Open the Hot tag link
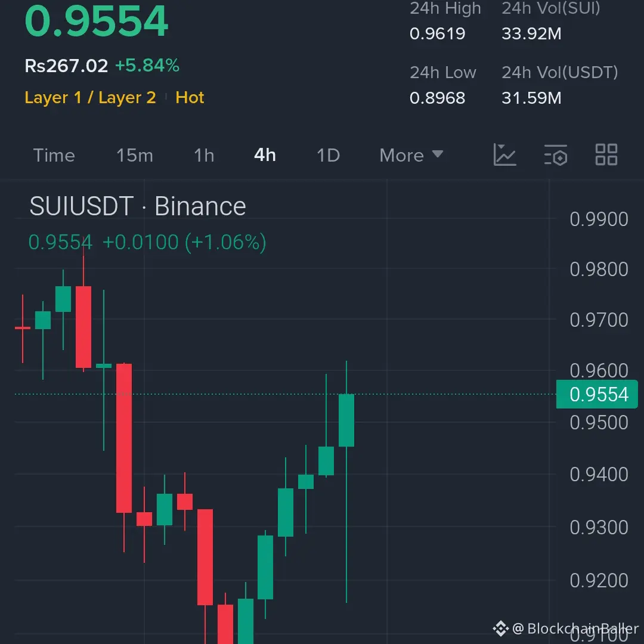Image resolution: width=644 pixels, height=644 pixels. tap(190, 97)
